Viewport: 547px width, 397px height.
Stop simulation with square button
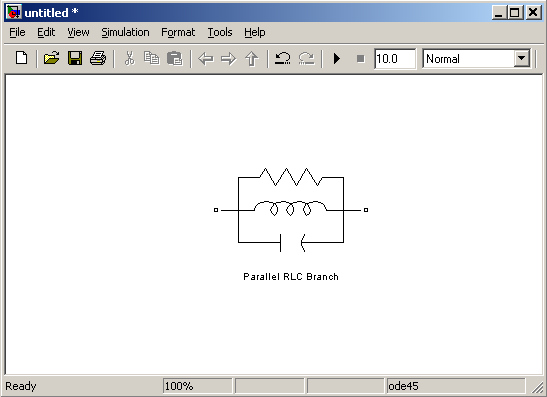point(361,59)
